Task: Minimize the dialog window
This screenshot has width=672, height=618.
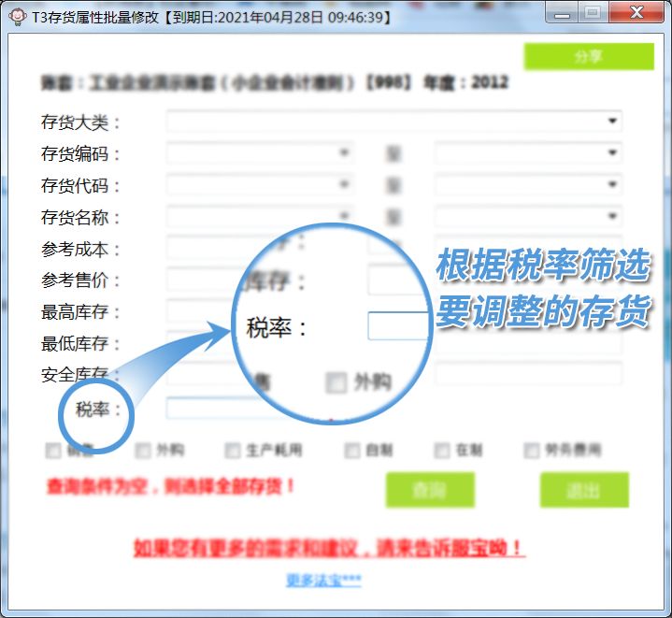Action: click(559, 12)
